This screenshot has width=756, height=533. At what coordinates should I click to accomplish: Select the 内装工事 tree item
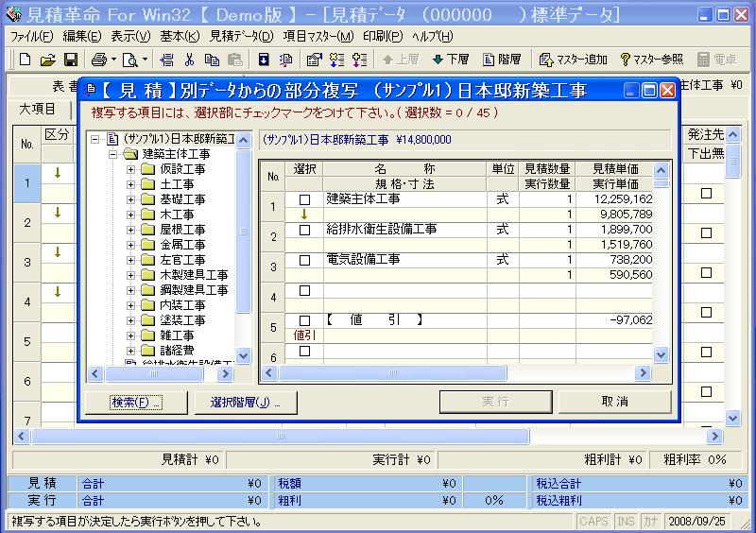(182, 305)
